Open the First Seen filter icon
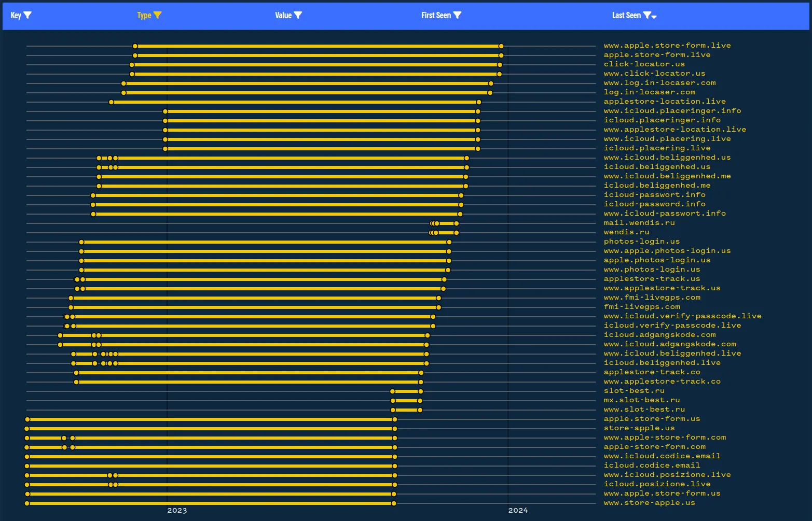 coord(457,15)
